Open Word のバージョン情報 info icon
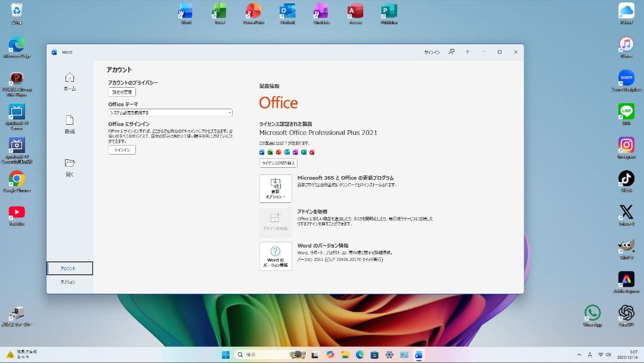 pyautogui.click(x=275, y=256)
